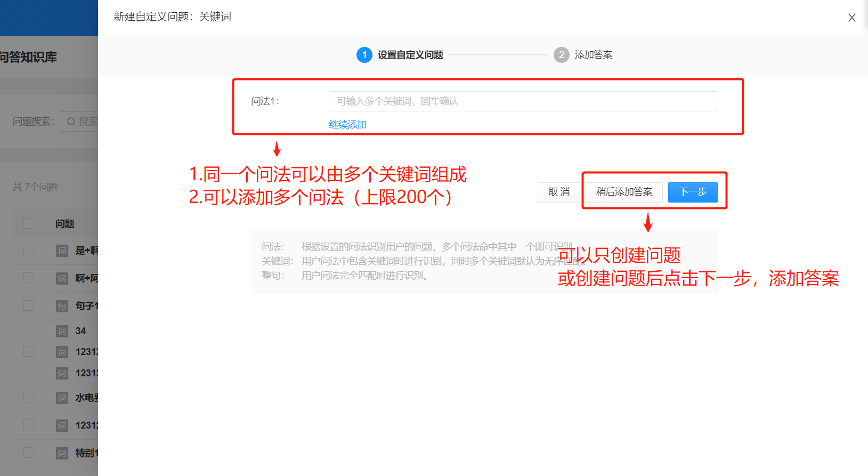
Task: Proceed with the 下一步 button
Action: tap(693, 192)
